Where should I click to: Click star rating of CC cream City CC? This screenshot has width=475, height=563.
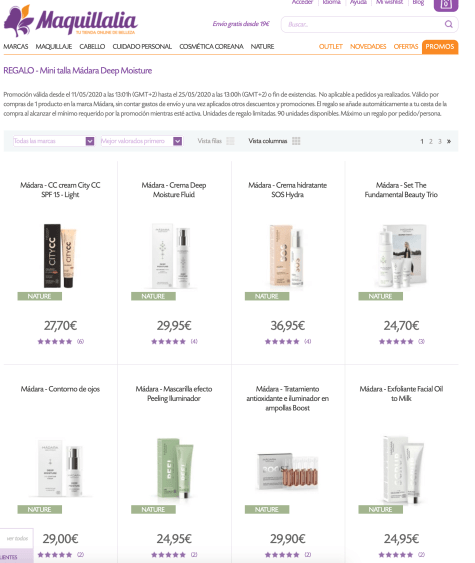click(x=55, y=341)
